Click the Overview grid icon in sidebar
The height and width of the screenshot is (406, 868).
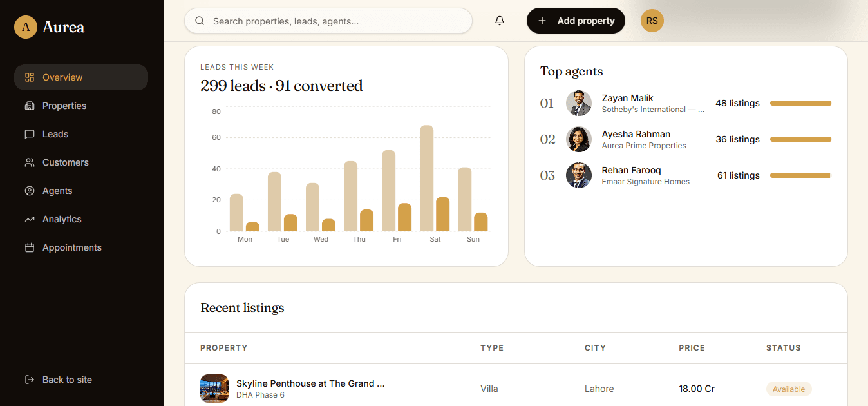30,77
